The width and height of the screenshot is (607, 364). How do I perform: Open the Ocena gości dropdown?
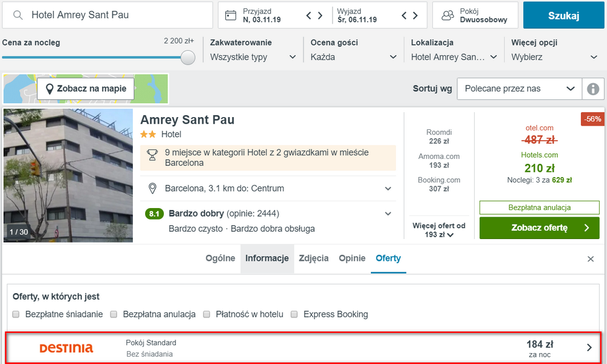[x=353, y=57]
